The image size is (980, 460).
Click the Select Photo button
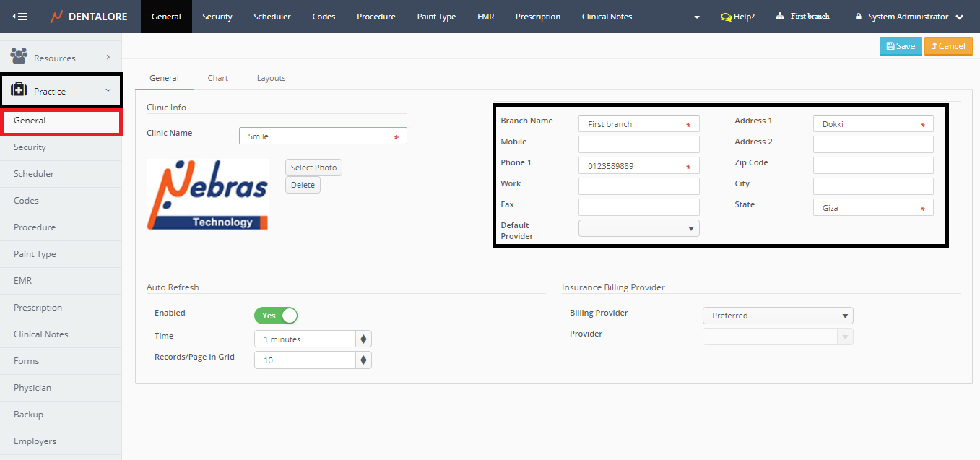click(313, 168)
